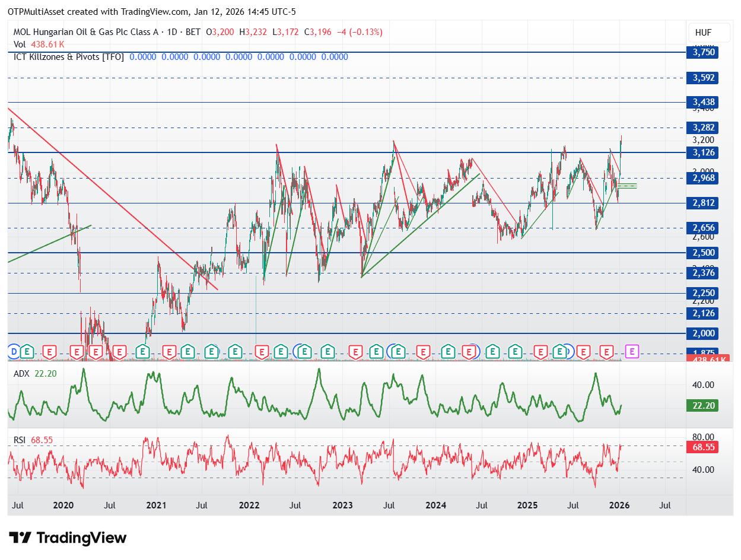The image size is (741, 560).
Task: Select the ADX indicator label
Action: pos(21,374)
